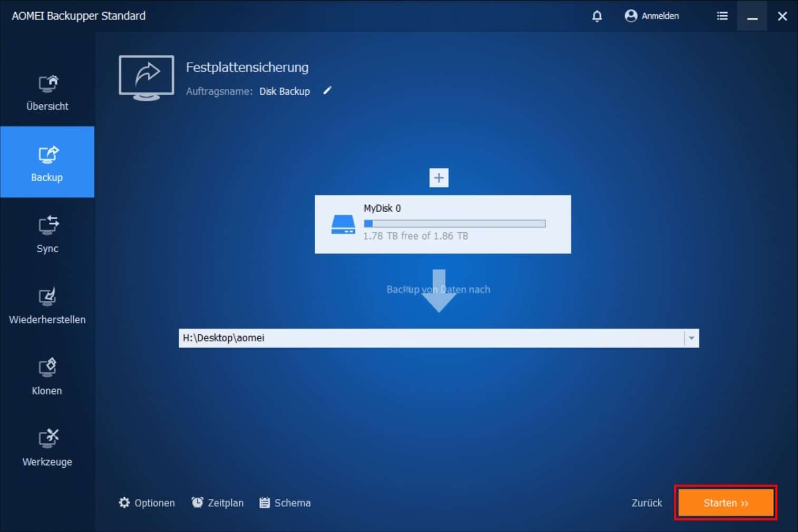This screenshot has height=532, width=798.
Task: Select the MyDisk 0 source disk card
Action: coord(443,224)
